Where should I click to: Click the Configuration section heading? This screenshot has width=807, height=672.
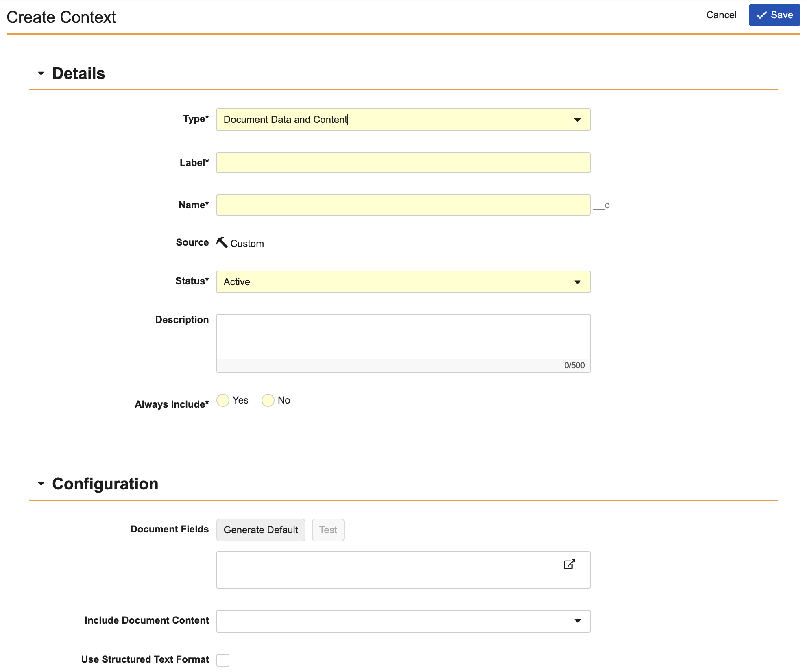coord(105,484)
